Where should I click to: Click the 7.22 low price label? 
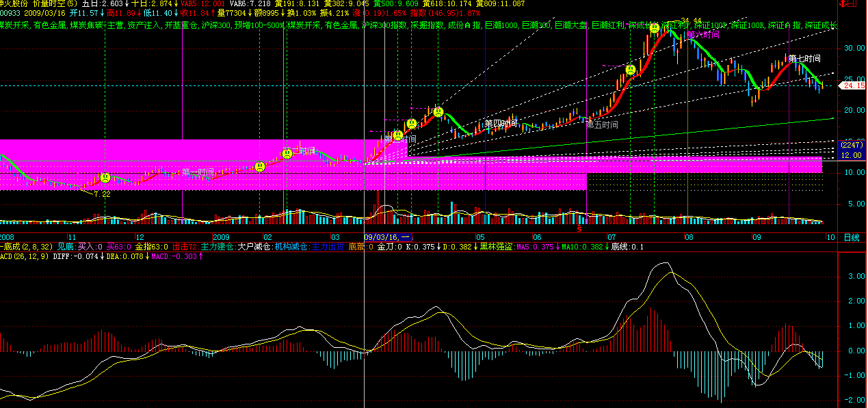click(102, 194)
